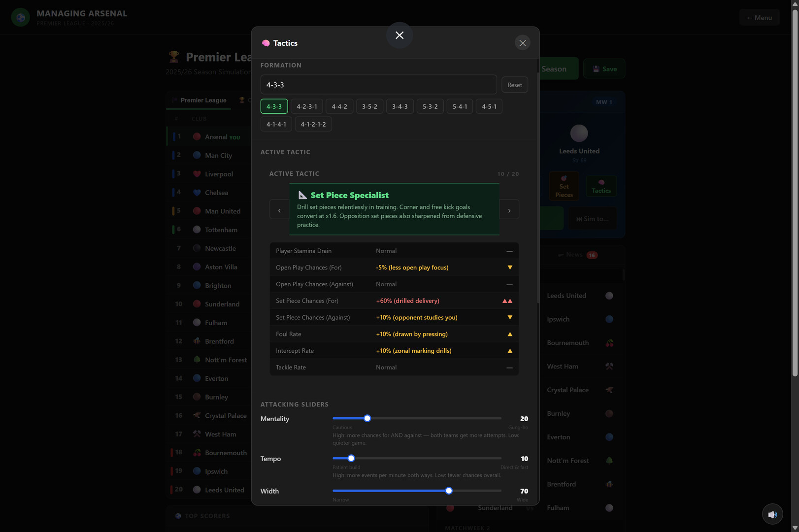
Task: Open the News tab
Action: 577,255
